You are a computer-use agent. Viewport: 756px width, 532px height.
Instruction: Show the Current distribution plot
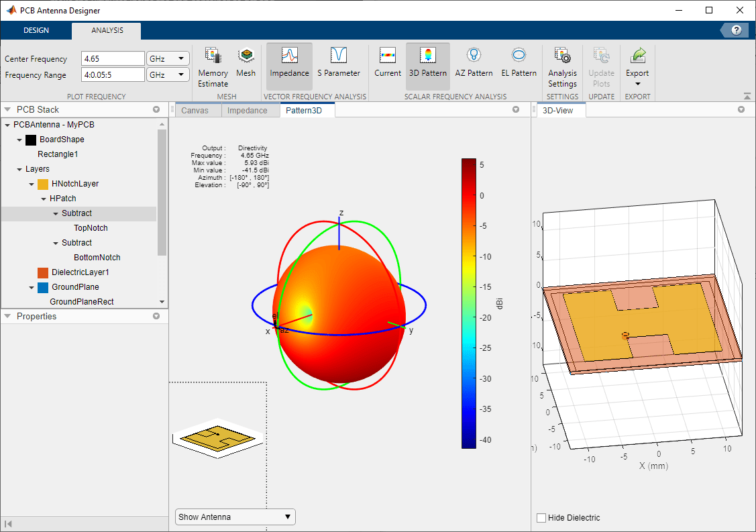click(x=388, y=64)
